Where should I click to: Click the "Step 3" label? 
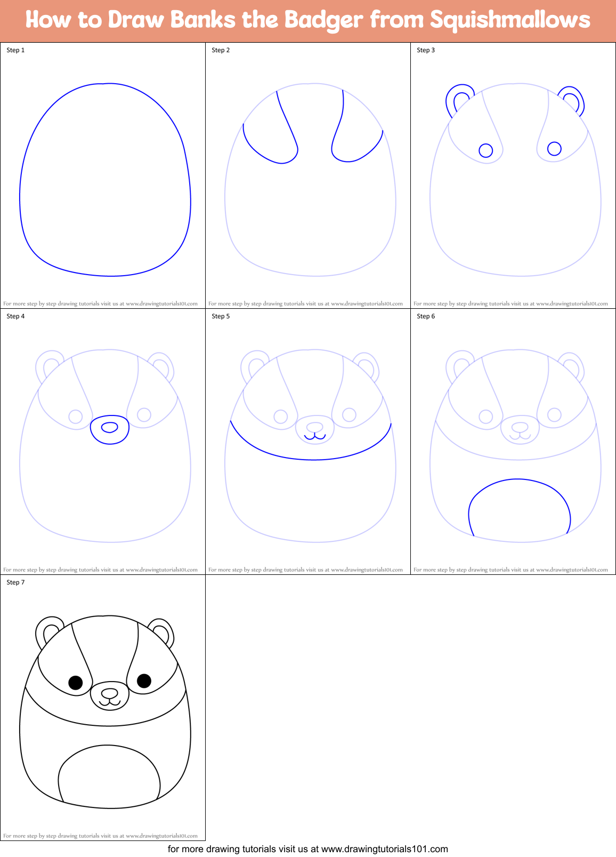(x=426, y=50)
